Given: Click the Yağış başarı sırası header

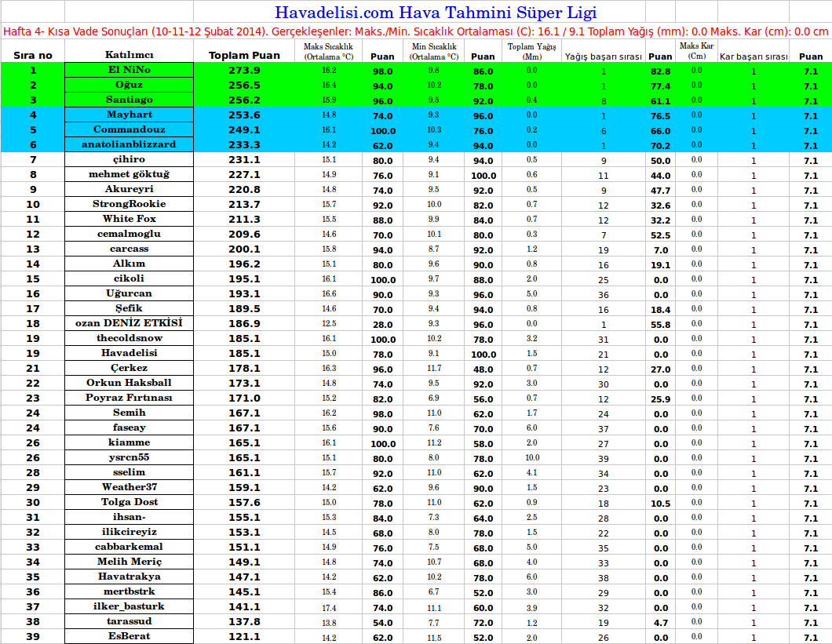Looking at the screenshot, I should point(604,56).
